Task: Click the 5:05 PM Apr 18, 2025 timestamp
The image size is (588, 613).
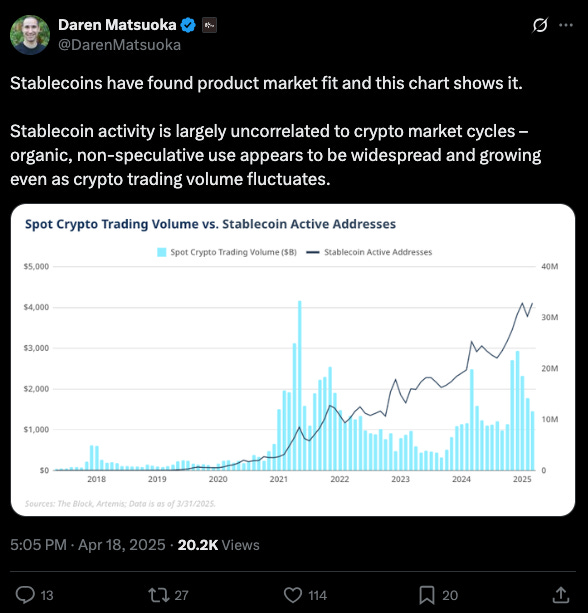Action: (88, 545)
